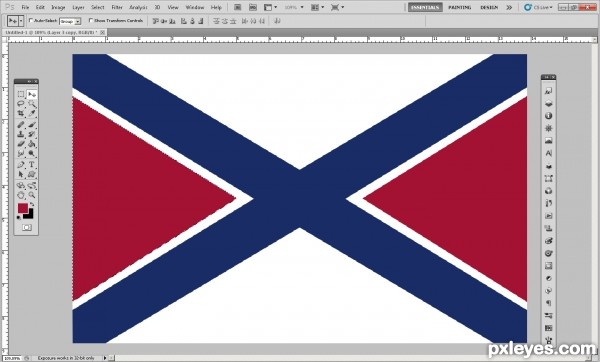Expand more workspaces with double chevron

(x=509, y=7)
